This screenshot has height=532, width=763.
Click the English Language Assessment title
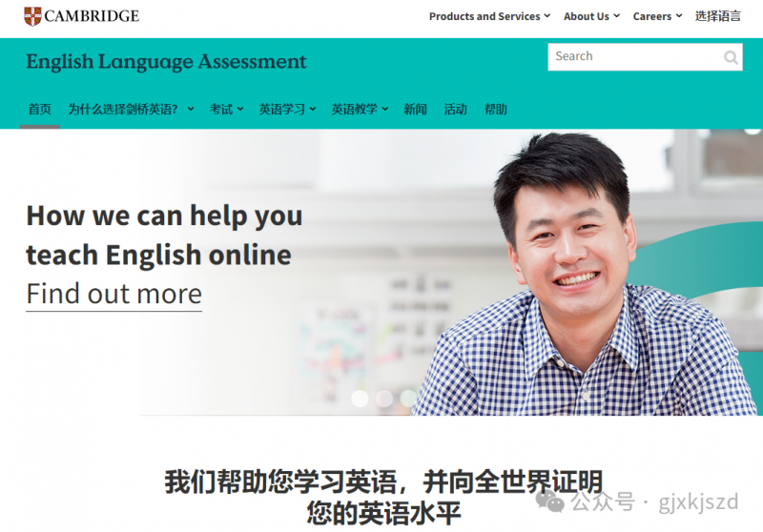pos(166,62)
